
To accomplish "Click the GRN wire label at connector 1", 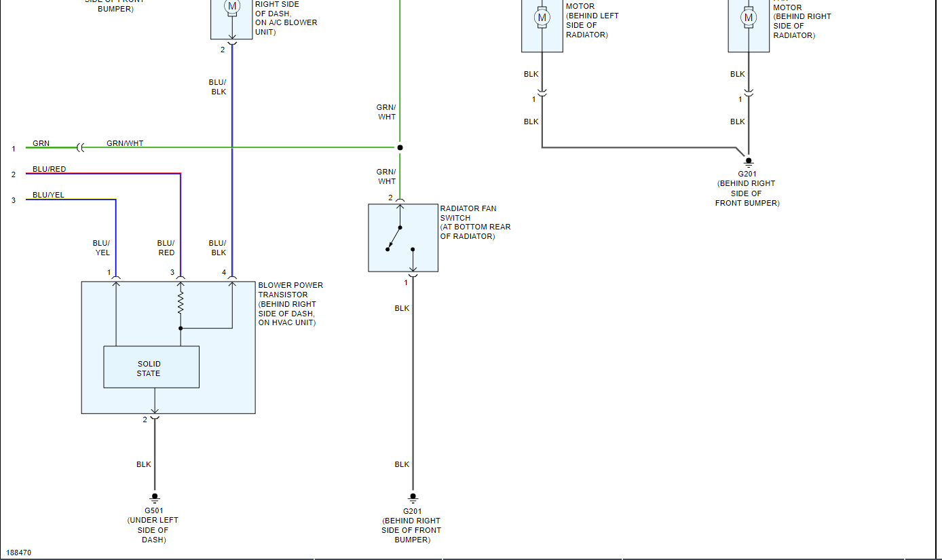I will 41,143.
